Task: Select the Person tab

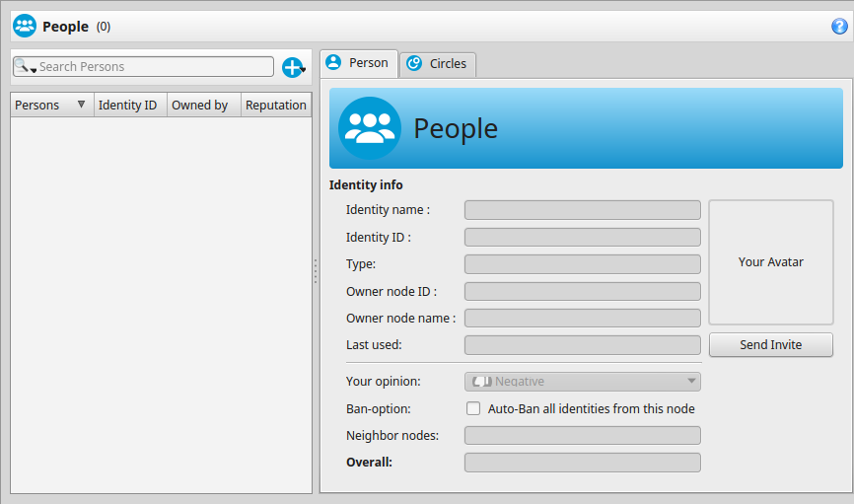Action: click(x=358, y=63)
